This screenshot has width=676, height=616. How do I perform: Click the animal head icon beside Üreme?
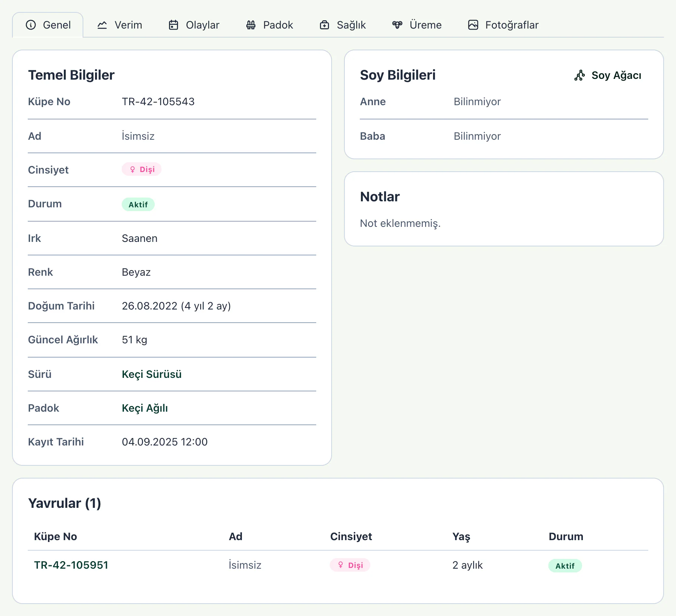tap(397, 25)
